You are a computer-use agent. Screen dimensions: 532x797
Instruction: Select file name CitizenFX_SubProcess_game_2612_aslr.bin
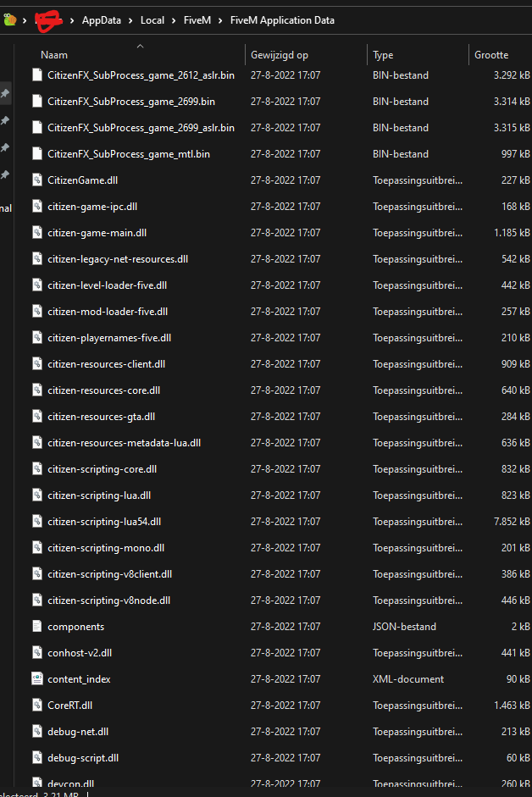[x=141, y=75]
